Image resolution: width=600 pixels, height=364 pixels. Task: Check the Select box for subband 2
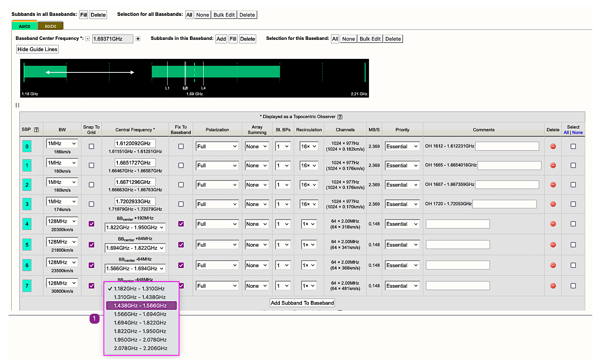coord(573,185)
